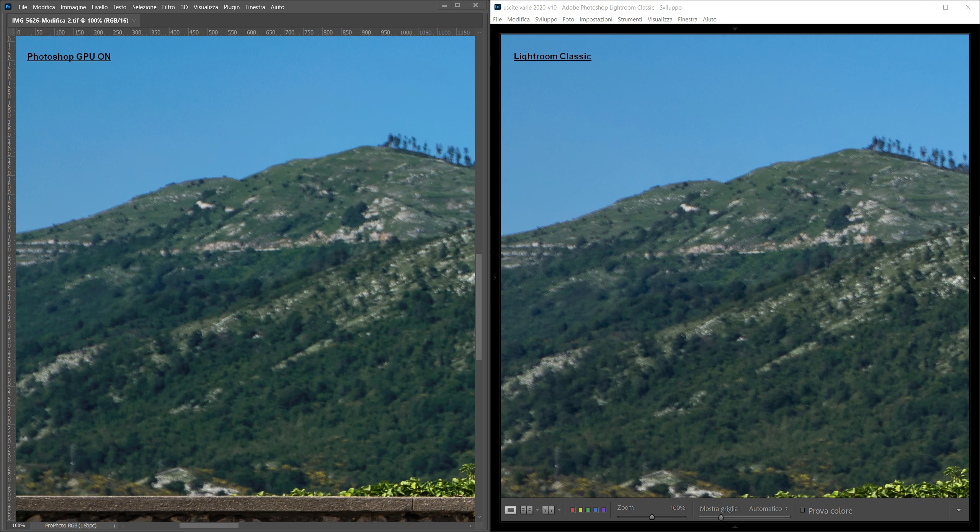Apply the red color label
The image size is (980, 532).
[x=573, y=510]
